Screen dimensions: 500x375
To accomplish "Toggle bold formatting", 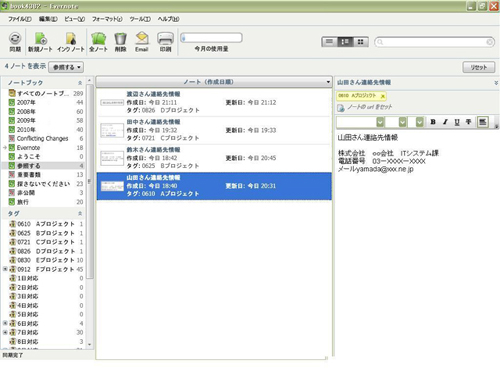I will 433,122.
